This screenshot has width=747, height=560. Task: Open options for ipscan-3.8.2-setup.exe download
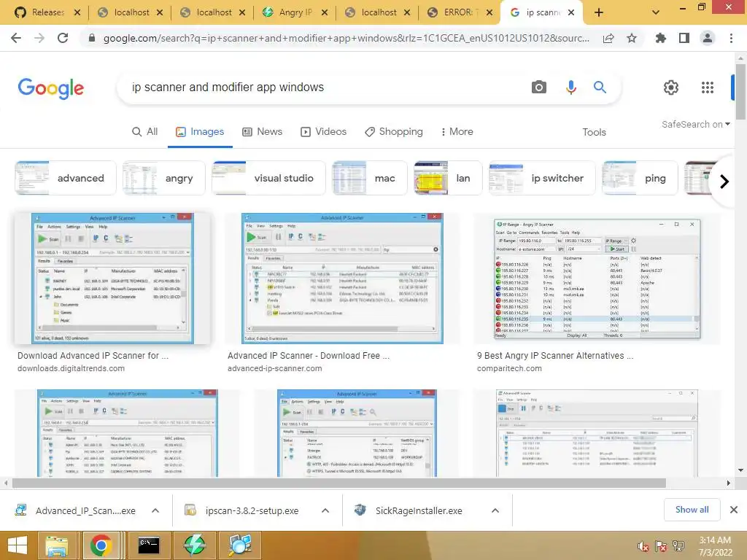[325, 510]
